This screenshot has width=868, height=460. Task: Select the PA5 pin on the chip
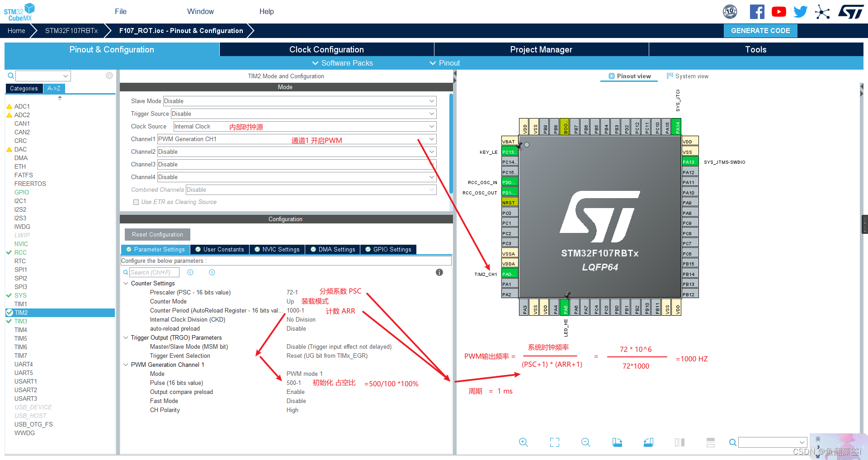click(565, 307)
